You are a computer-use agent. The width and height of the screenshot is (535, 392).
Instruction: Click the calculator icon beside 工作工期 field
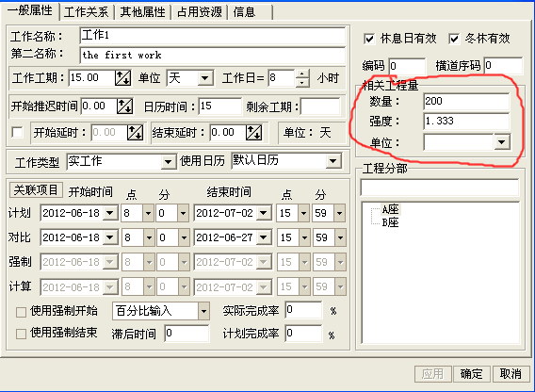122,78
